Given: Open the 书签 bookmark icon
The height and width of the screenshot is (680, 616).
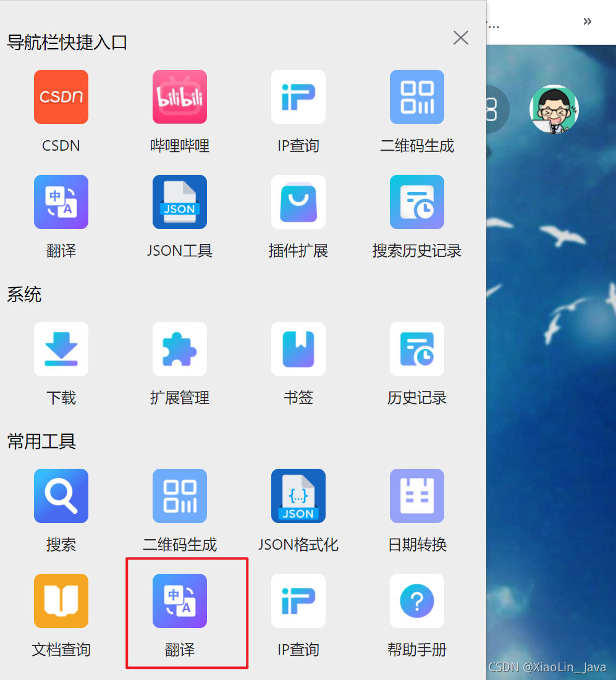Looking at the screenshot, I should tap(298, 349).
